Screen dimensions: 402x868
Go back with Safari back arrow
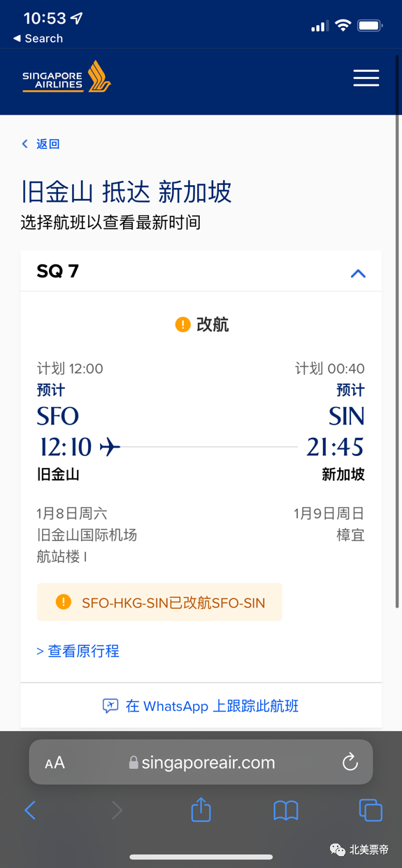(30, 810)
